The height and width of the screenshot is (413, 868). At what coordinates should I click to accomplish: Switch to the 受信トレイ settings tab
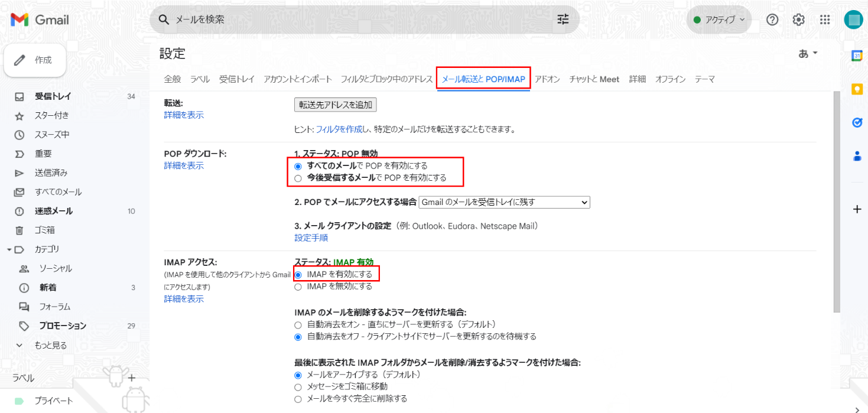[x=237, y=79]
